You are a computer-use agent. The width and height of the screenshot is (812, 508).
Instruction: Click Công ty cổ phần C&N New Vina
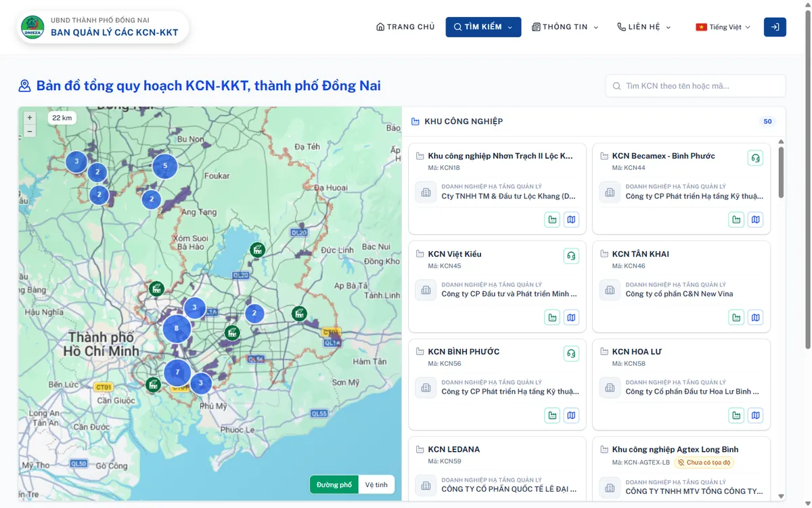click(x=679, y=294)
